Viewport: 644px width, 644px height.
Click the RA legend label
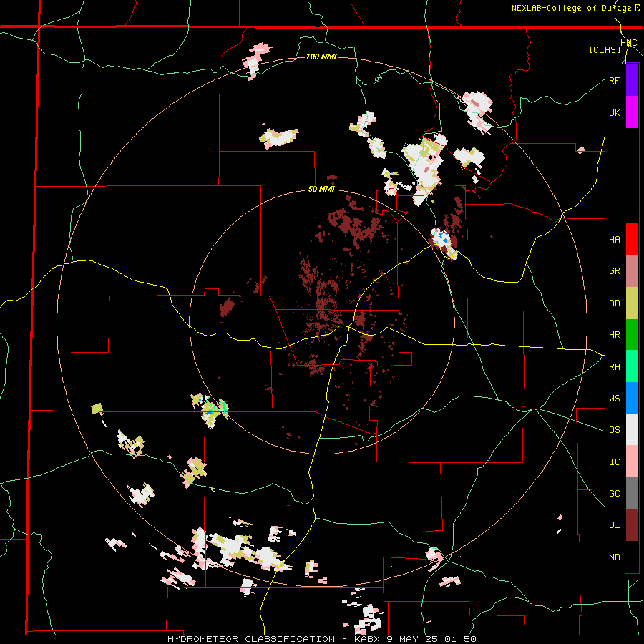tap(614, 367)
